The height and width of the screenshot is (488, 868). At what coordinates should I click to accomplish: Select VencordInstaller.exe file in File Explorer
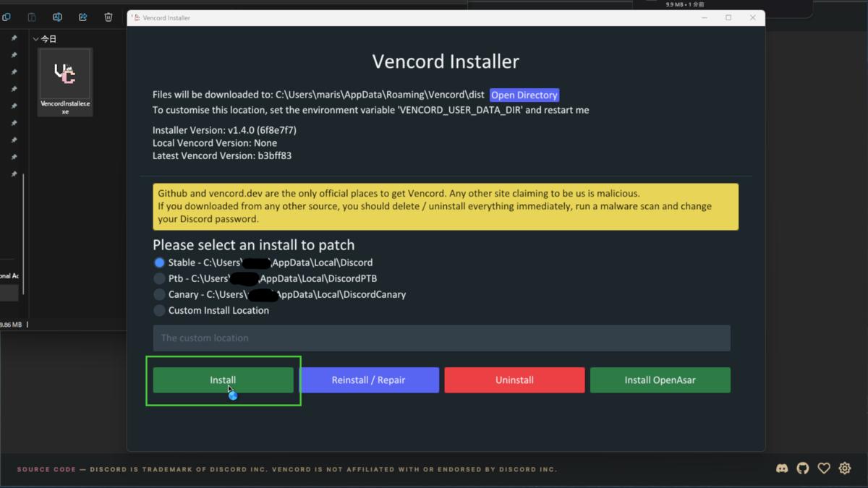pos(65,82)
